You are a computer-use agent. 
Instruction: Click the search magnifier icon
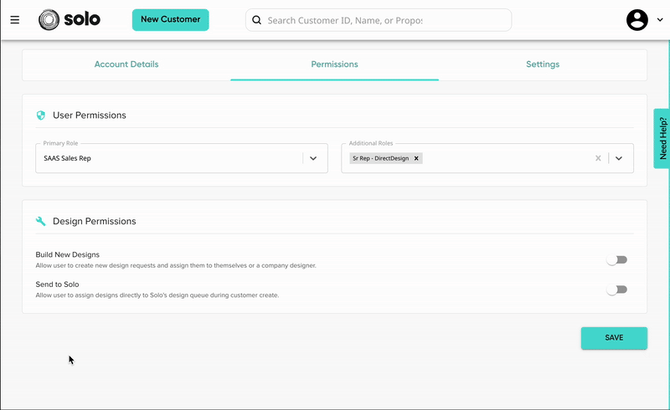(x=257, y=20)
